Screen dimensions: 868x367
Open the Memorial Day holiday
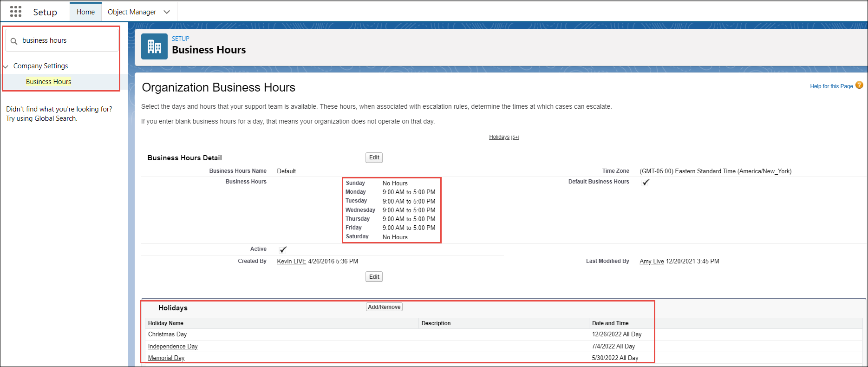click(166, 358)
